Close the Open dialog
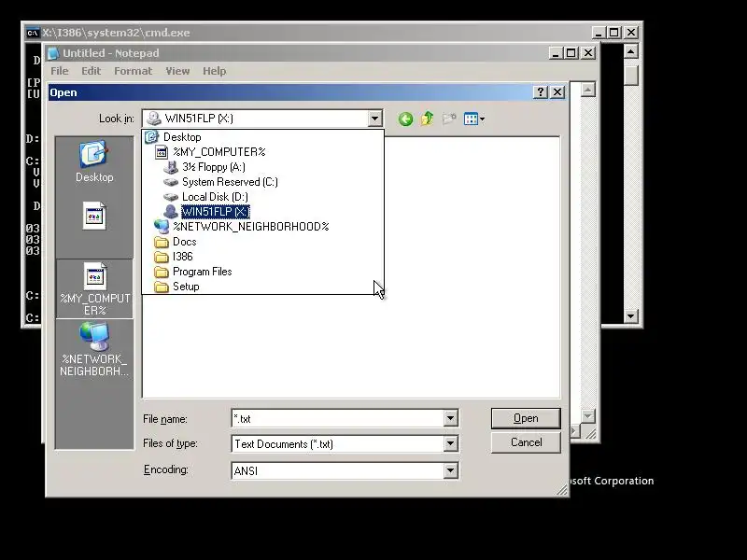This screenshot has width=747, height=560. (x=557, y=91)
